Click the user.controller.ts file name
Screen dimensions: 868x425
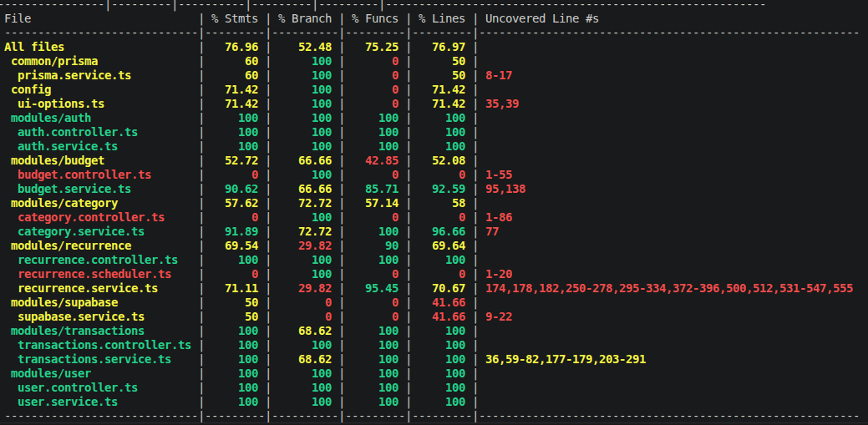pyautogui.click(x=78, y=387)
